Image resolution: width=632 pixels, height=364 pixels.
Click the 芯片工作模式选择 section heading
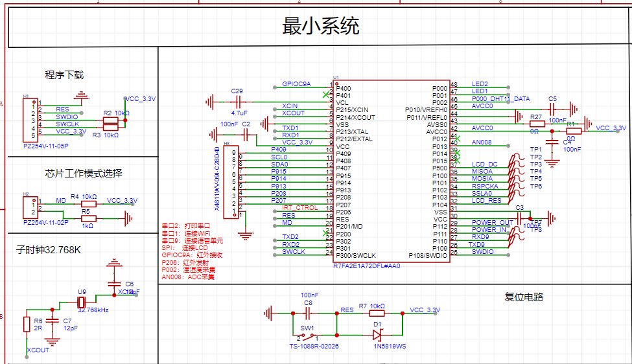[x=84, y=173]
